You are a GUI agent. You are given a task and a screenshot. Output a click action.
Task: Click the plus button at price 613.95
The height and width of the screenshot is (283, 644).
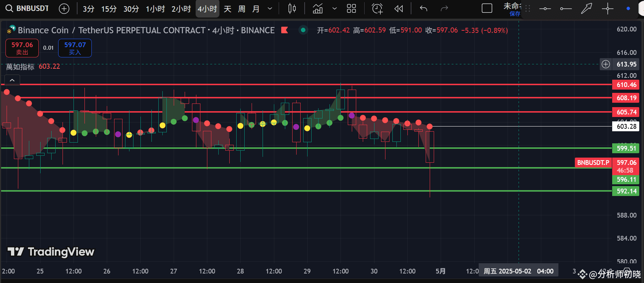click(606, 64)
